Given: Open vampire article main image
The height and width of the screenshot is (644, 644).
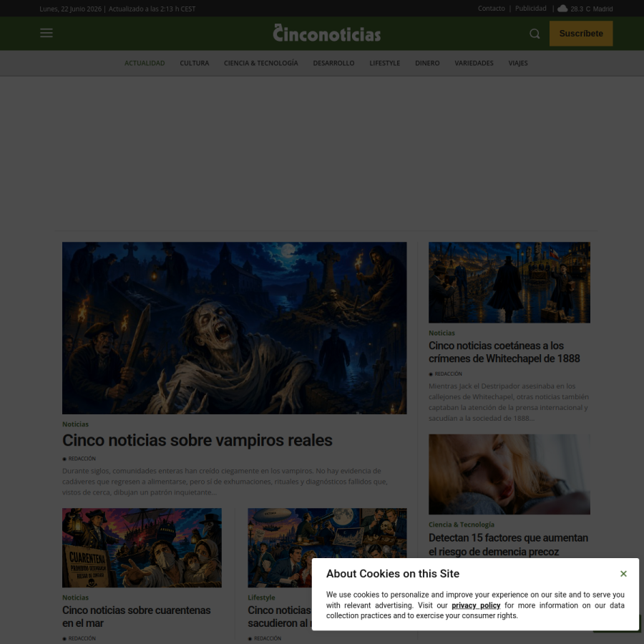Looking at the screenshot, I should [234, 328].
